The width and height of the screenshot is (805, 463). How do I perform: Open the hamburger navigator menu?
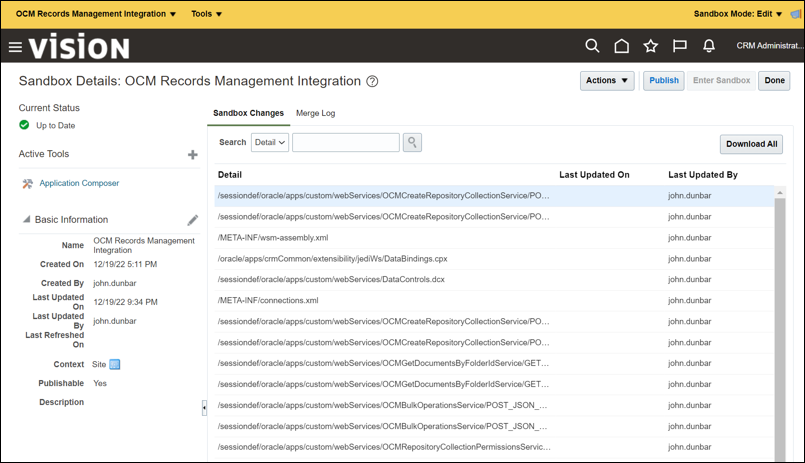15,47
